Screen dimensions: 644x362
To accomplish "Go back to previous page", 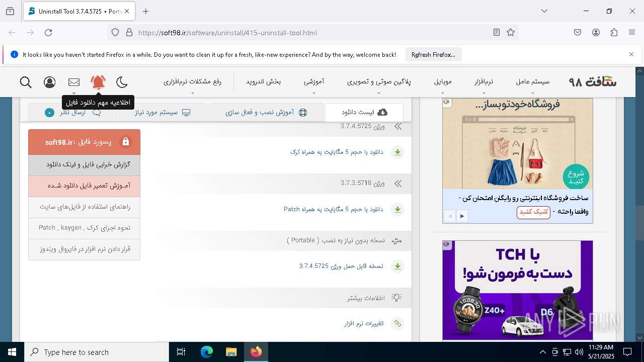I will click(12, 33).
